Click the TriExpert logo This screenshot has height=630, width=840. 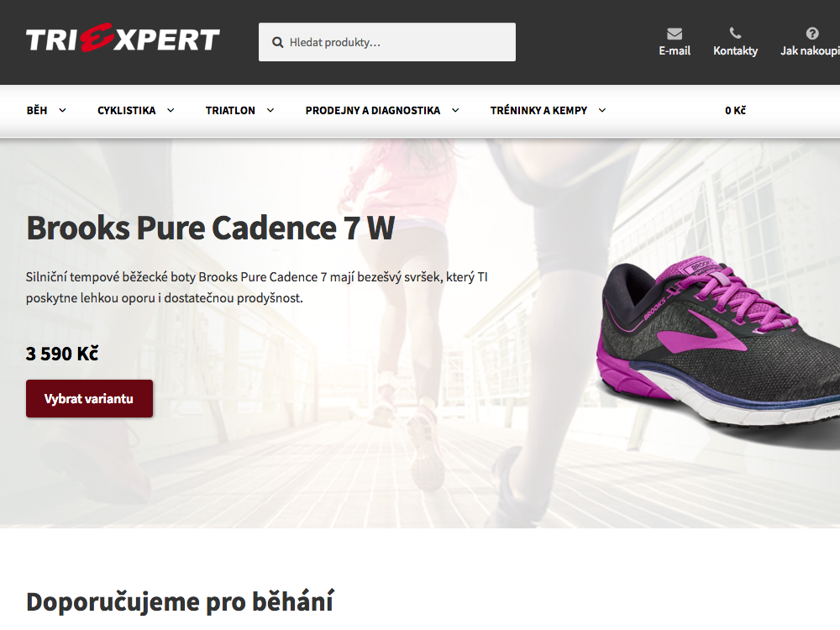tap(123, 38)
